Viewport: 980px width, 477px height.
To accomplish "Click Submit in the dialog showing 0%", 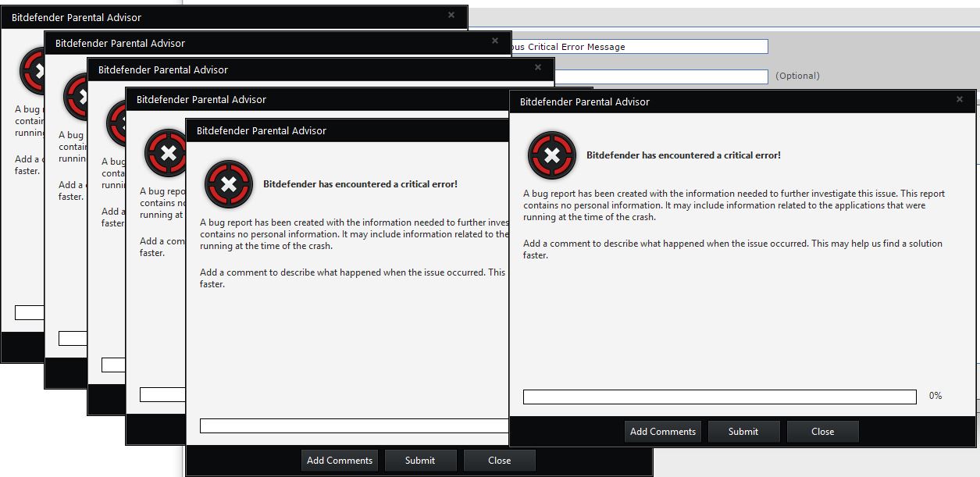I will (x=743, y=432).
